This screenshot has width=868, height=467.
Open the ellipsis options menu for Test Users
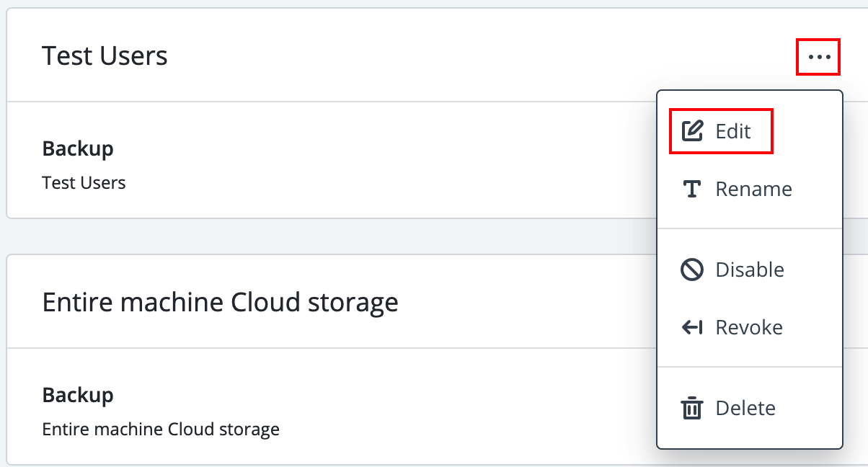pos(818,57)
